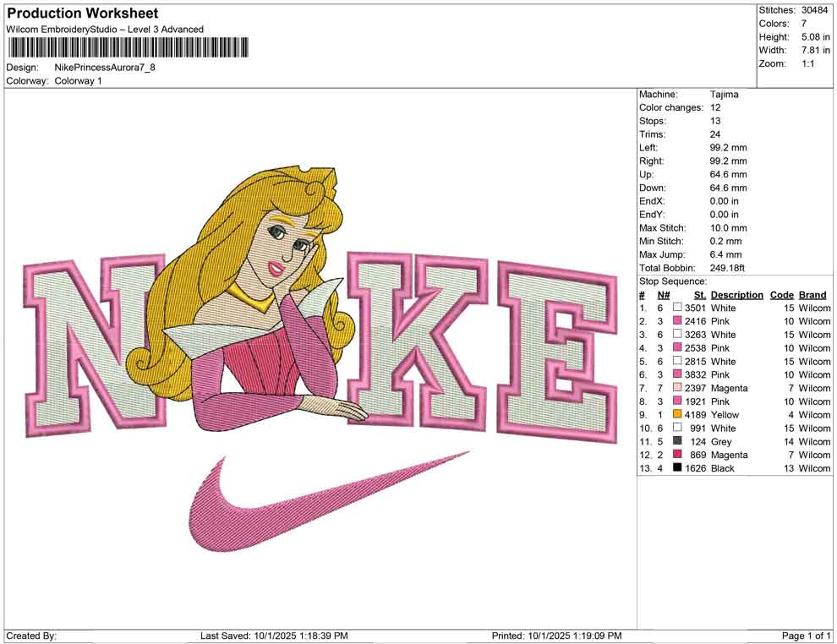Select the pink swatch with 2416 stitches
This screenshot has height=644, width=837.
click(x=677, y=320)
